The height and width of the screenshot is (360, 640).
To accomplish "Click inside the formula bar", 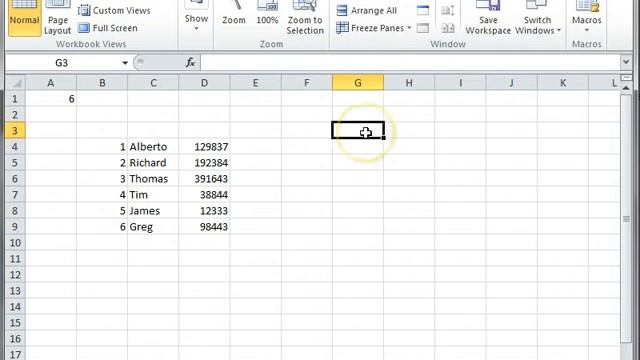I will [410, 63].
